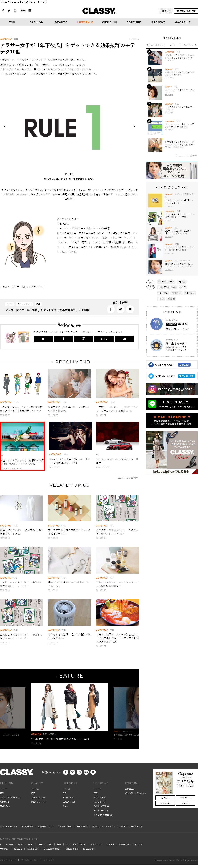Open the Instagram icon in the top header

point(15,10)
